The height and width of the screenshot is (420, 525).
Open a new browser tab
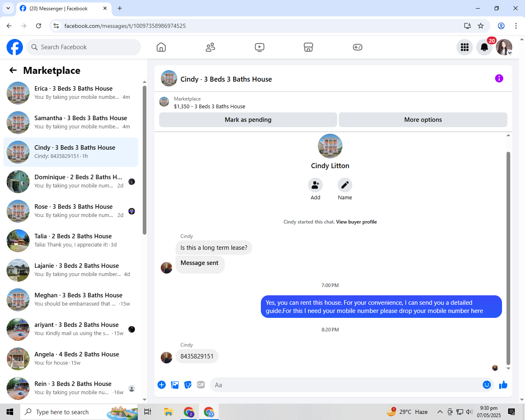(x=120, y=8)
